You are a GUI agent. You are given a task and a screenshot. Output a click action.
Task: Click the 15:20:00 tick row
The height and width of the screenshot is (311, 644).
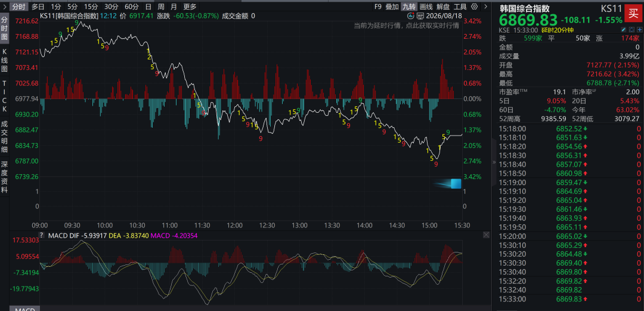click(569, 236)
